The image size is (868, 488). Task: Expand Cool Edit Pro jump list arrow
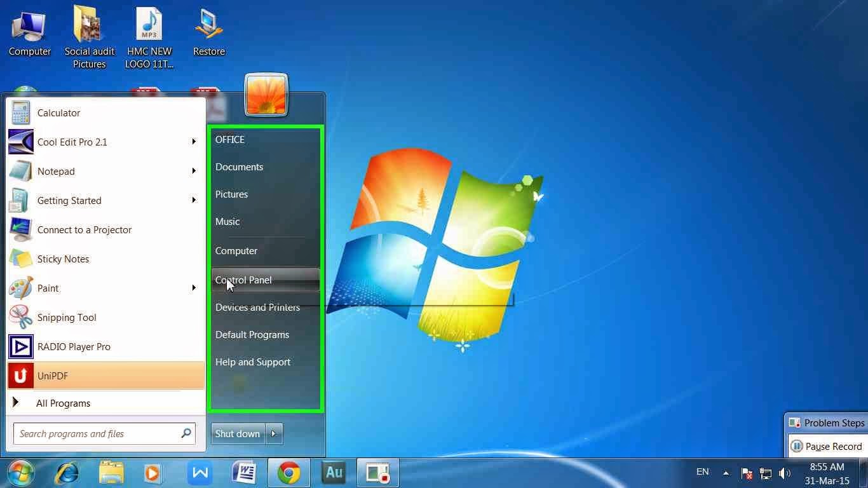click(x=194, y=142)
